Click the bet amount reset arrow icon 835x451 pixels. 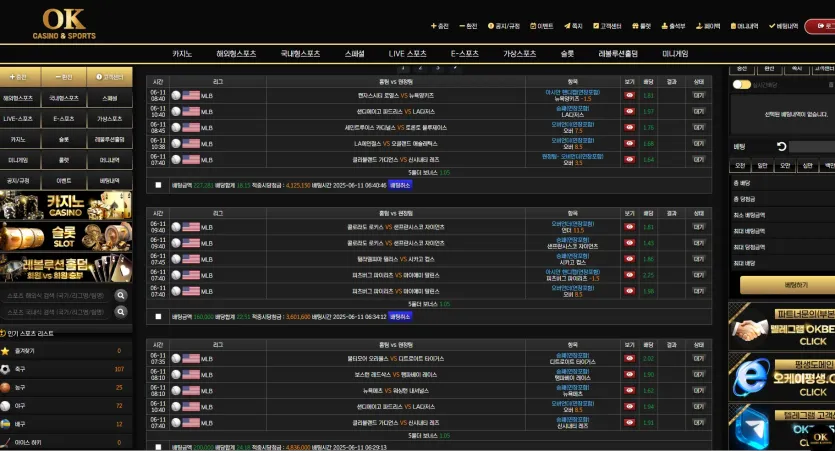781,146
